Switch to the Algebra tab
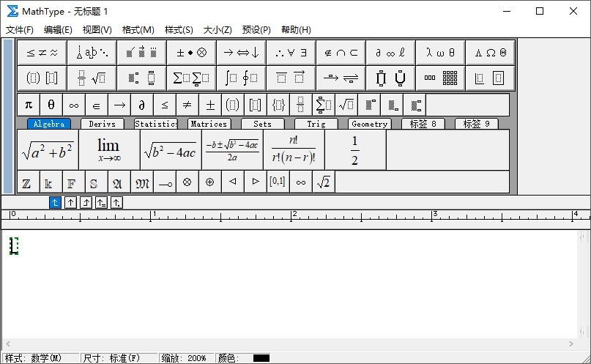Viewport: 591px width, 364px height. [x=49, y=124]
